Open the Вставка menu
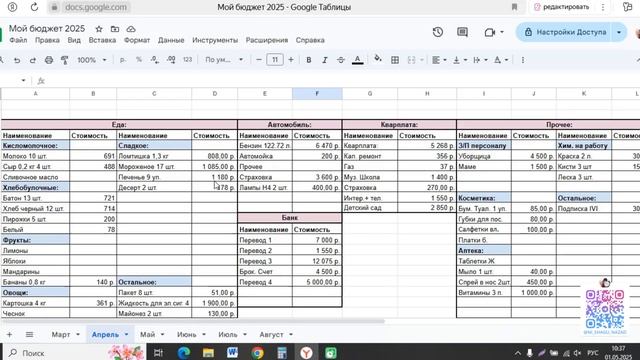The height and width of the screenshot is (360, 640). (102, 40)
